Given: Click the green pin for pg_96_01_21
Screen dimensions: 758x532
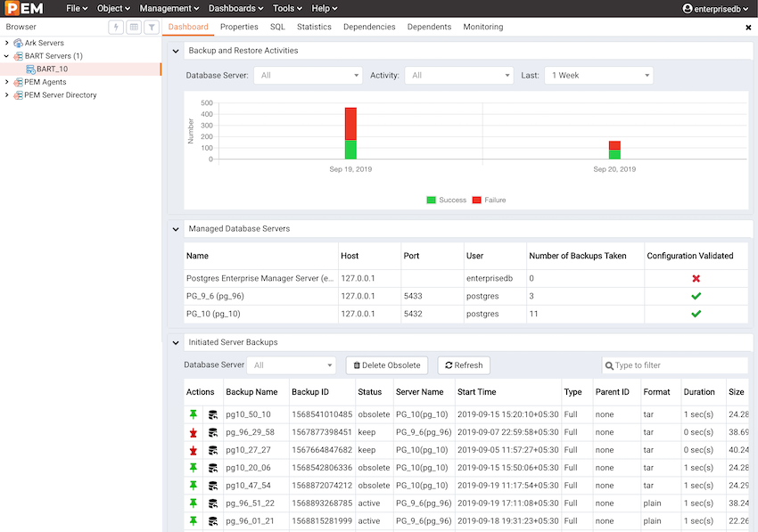Looking at the screenshot, I should point(194,521).
